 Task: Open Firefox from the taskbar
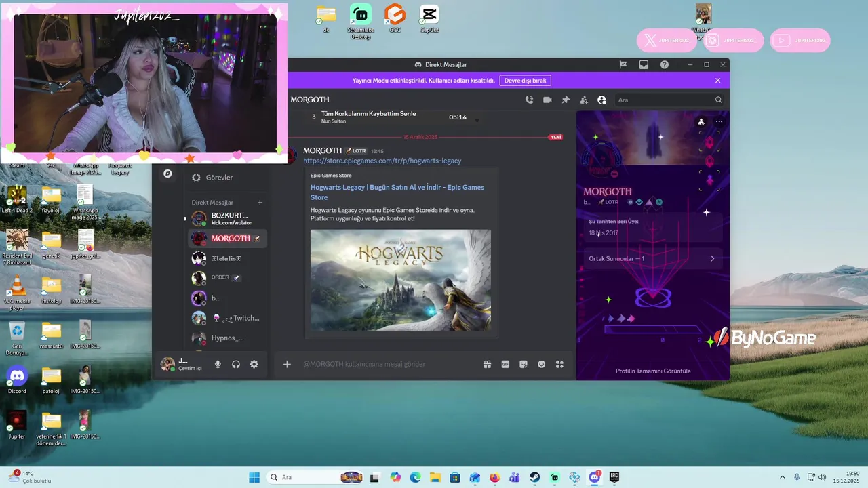click(494, 477)
